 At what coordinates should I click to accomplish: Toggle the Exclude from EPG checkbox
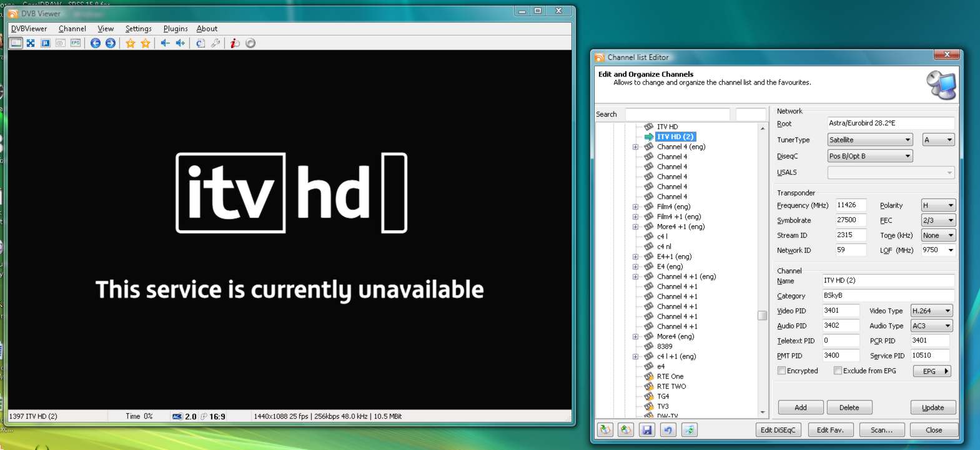pos(838,371)
